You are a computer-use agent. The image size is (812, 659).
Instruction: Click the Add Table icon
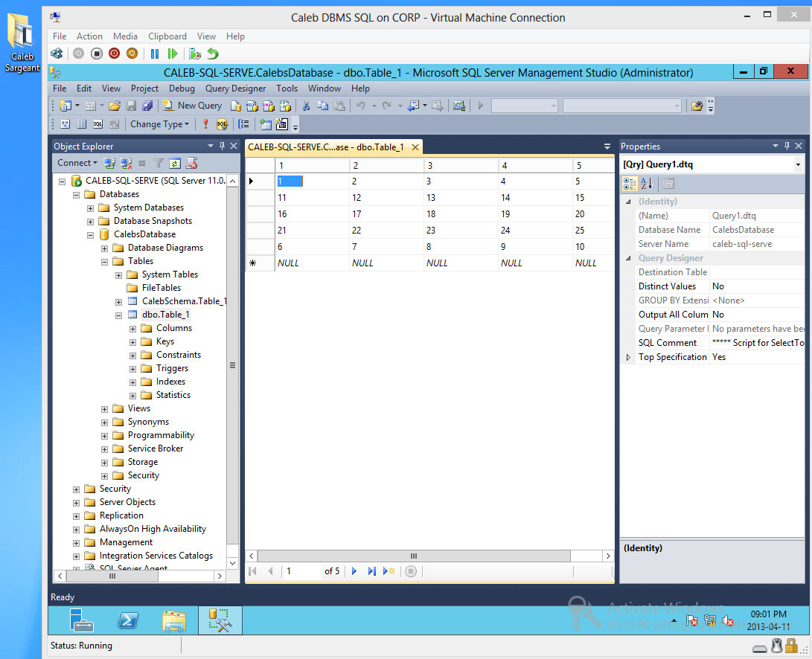266,123
